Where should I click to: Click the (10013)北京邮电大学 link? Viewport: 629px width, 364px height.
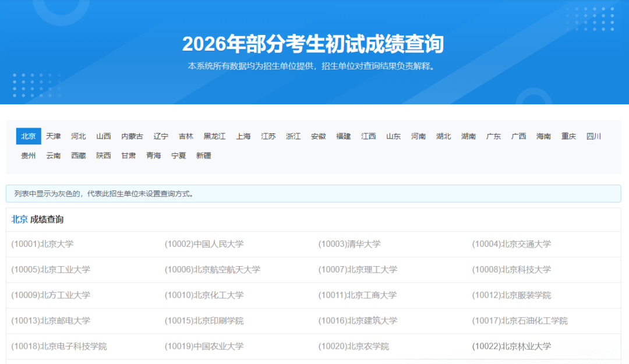(51, 320)
